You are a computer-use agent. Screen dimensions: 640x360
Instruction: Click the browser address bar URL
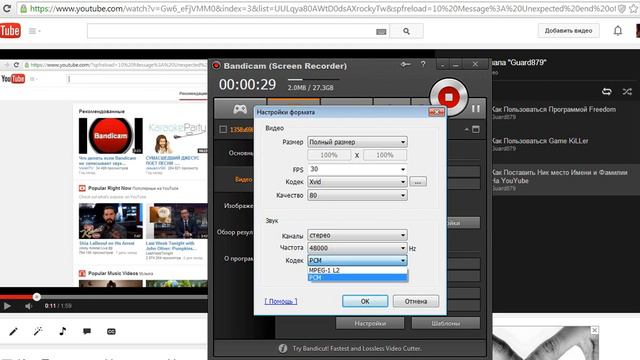point(322,9)
